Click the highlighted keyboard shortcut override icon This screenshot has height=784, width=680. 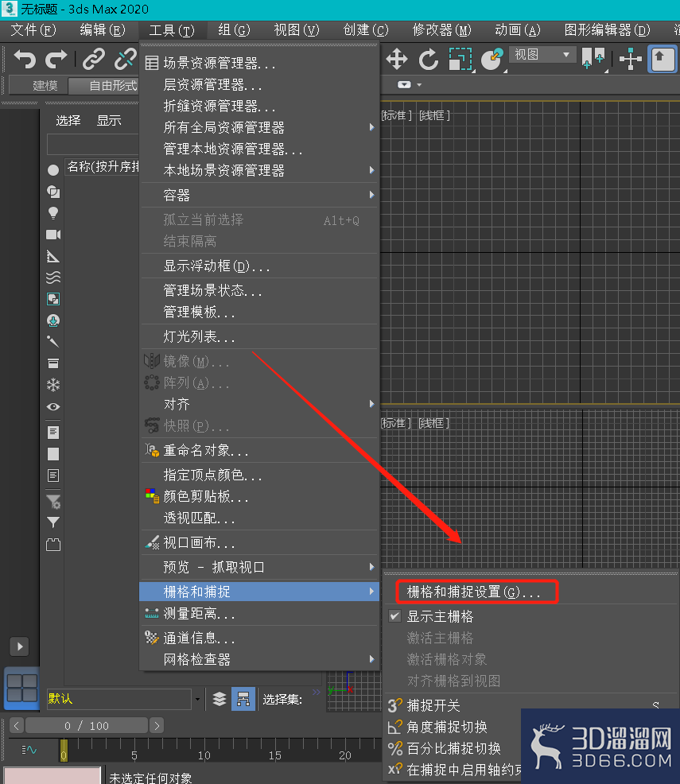tap(663, 59)
